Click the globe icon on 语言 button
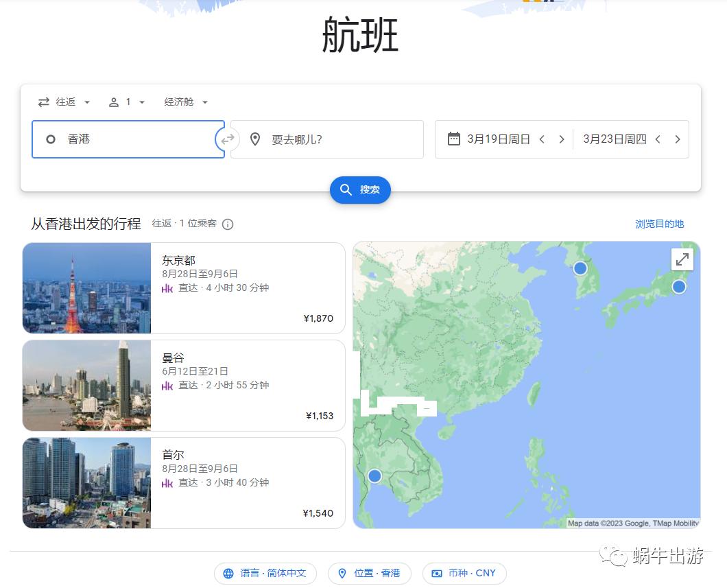727x588 pixels. (229, 574)
